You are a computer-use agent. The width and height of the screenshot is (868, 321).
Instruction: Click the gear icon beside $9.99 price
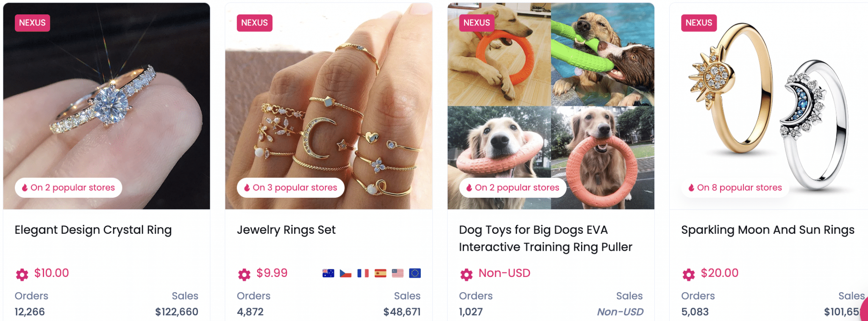click(244, 274)
